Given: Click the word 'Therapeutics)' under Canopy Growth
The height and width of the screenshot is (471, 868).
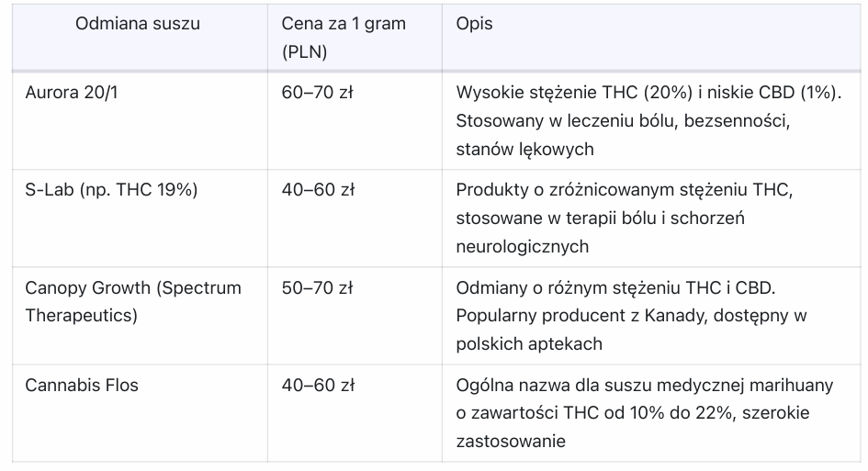Looking at the screenshot, I should [x=82, y=315].
